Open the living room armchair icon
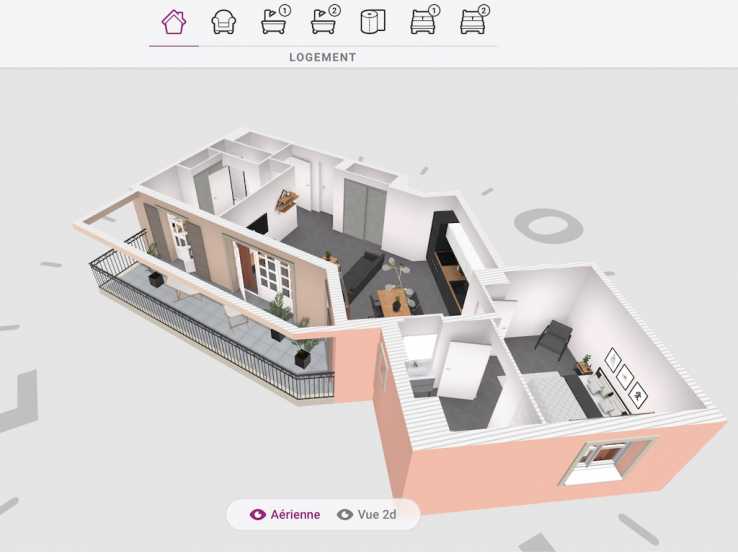Viewport: 738px width, 554px height. pos(224,22)
